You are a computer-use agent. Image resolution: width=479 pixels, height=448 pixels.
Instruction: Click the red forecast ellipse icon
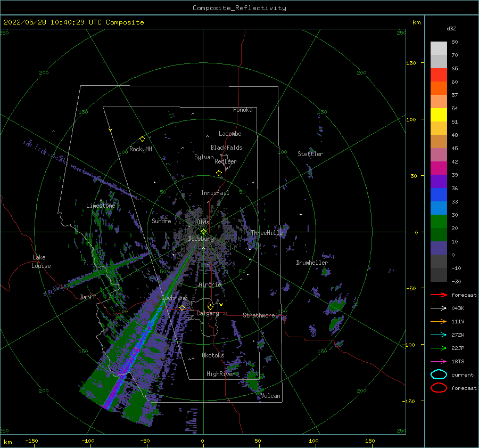coord(439,388)
